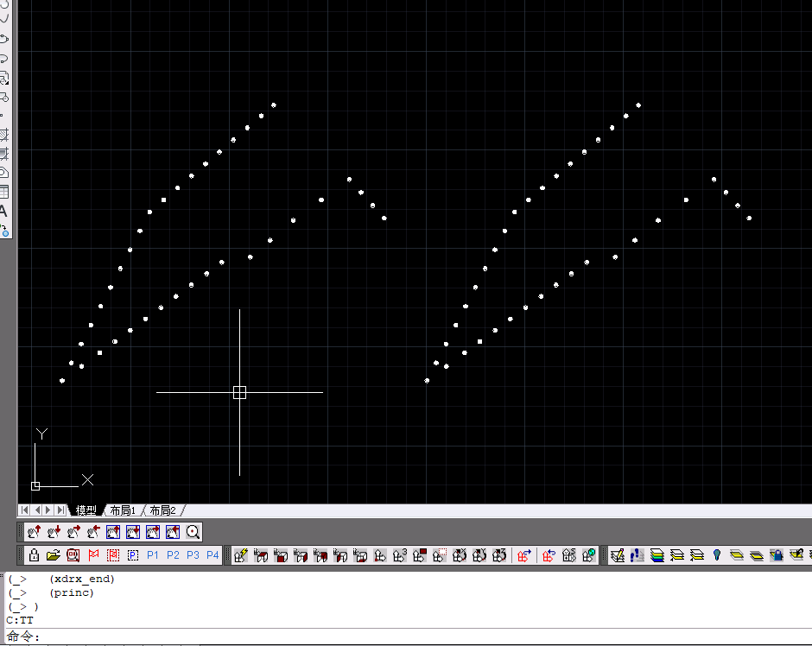This screenshot has height=646, width=812.
Task: Rotate UCS about Y axis icon
Action: coord(479,555)
